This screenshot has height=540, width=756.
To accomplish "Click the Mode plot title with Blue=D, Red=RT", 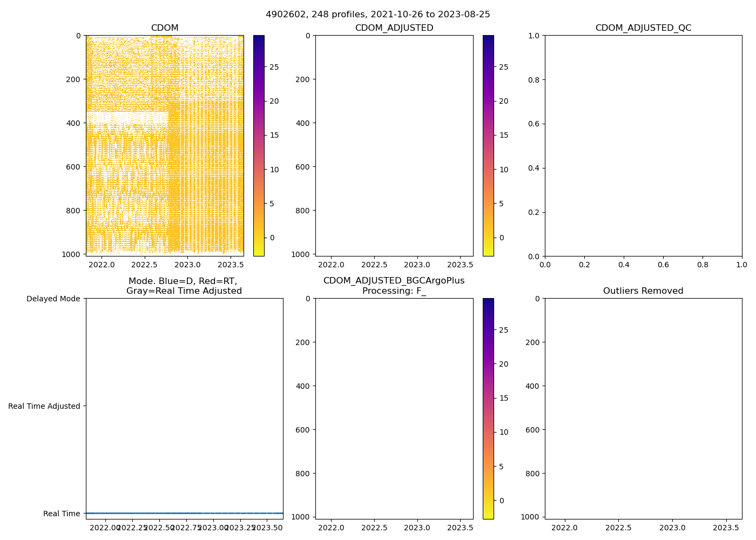I will [x=184, y=286].
